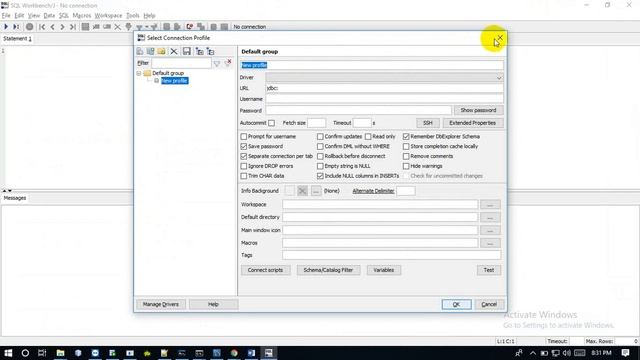This screenshot has height=360, width=640.
Task: Create a new profile icon in dialog toolbar
Action: pyautogui.click(x=140, y=51)
